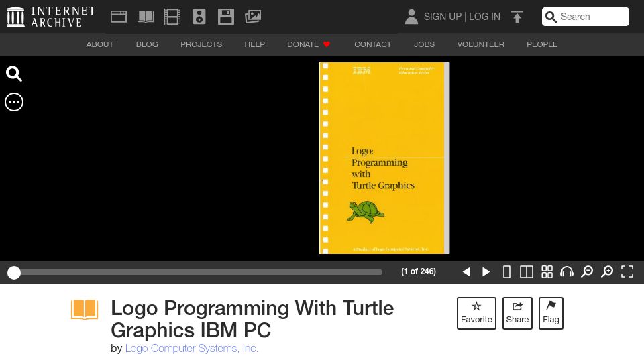Toggle read aloud headphones icon

click(x=567, y=271)
